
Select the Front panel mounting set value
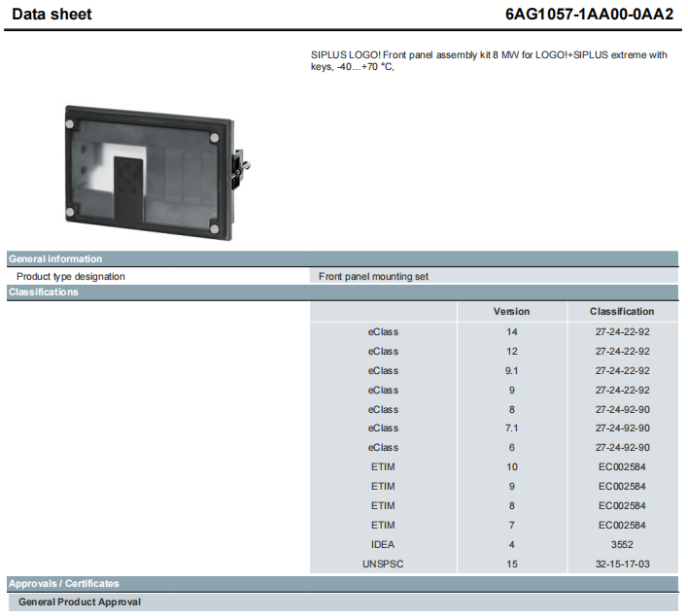pyautogui.click(x=373, y=276)
